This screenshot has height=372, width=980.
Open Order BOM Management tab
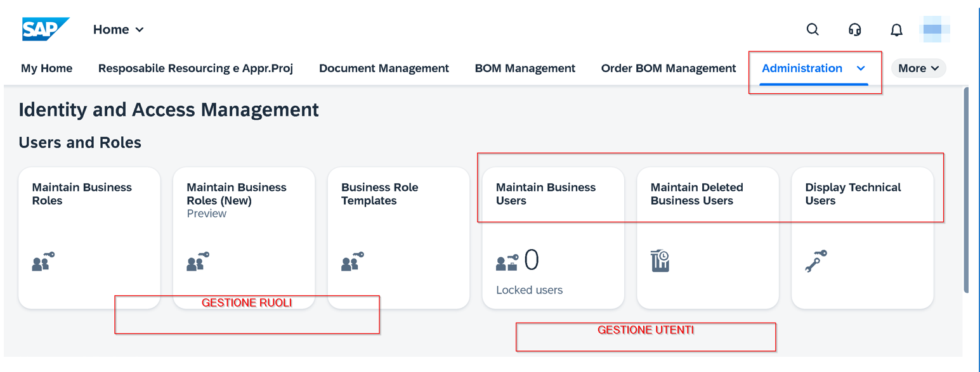point(669,68)
